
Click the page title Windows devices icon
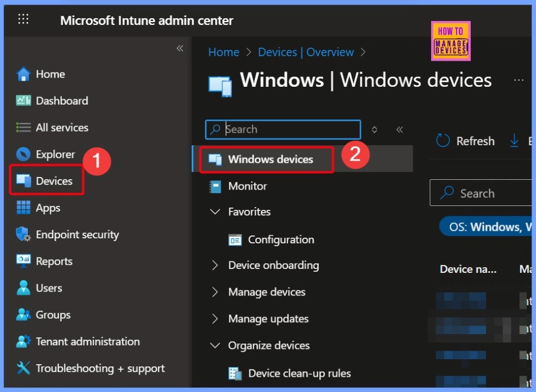pos(220,86)
